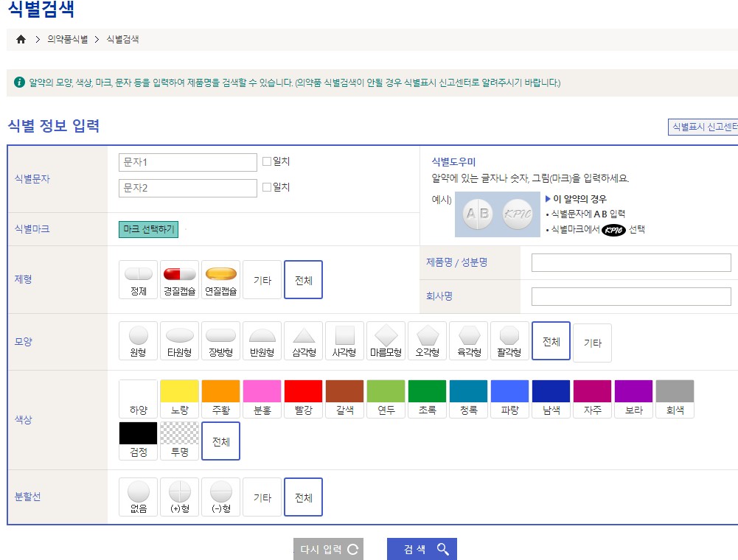Click the AB KPIC example pill image

498,214
